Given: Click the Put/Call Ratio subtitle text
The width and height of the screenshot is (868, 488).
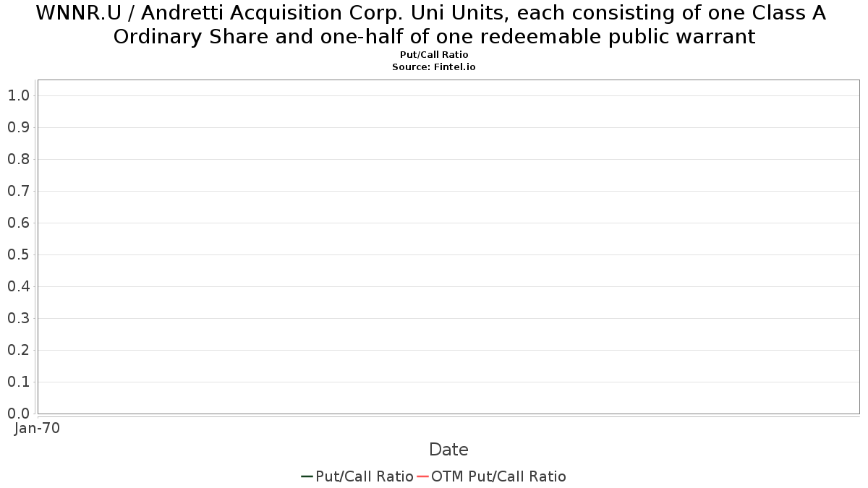Looking at the screenshot, I should pyautogui.click(x=434, y=55).
